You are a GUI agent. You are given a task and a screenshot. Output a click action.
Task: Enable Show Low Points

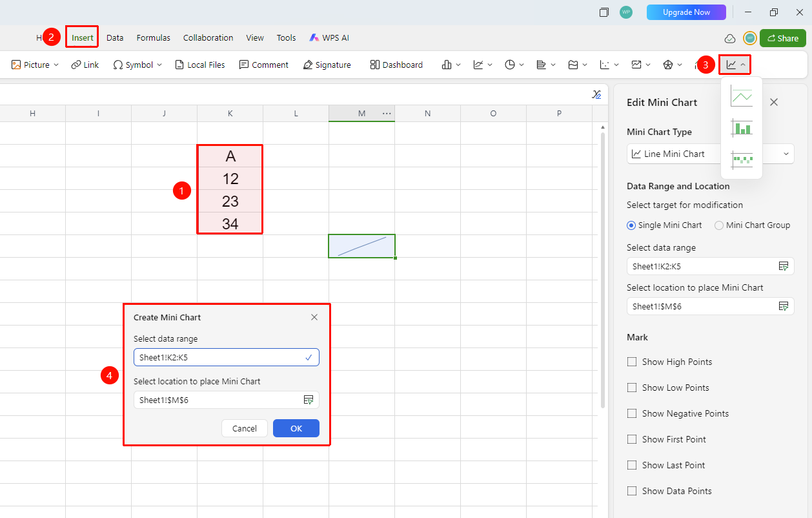[632, 388]
